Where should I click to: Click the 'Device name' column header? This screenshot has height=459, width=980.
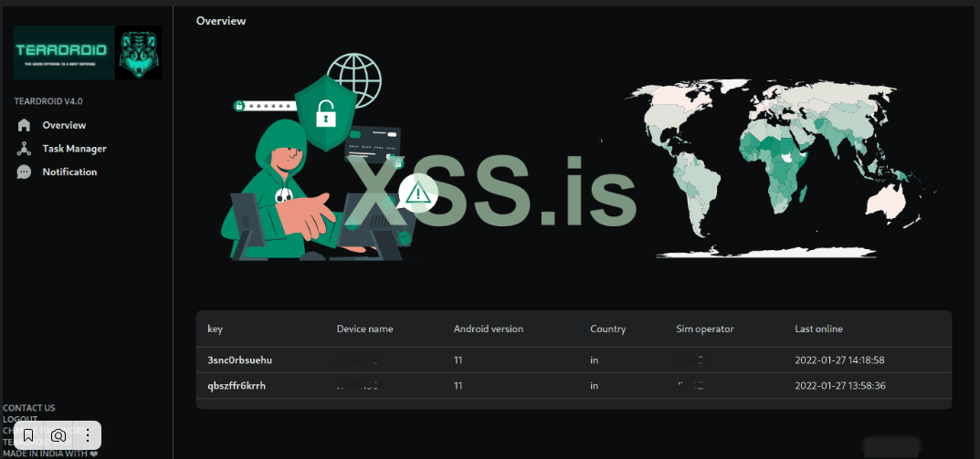365,329
